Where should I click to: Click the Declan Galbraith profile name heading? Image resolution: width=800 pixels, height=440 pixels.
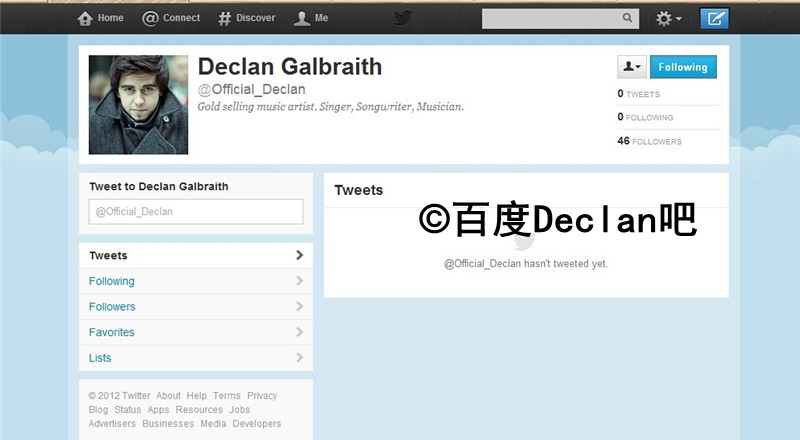(290, 67)
